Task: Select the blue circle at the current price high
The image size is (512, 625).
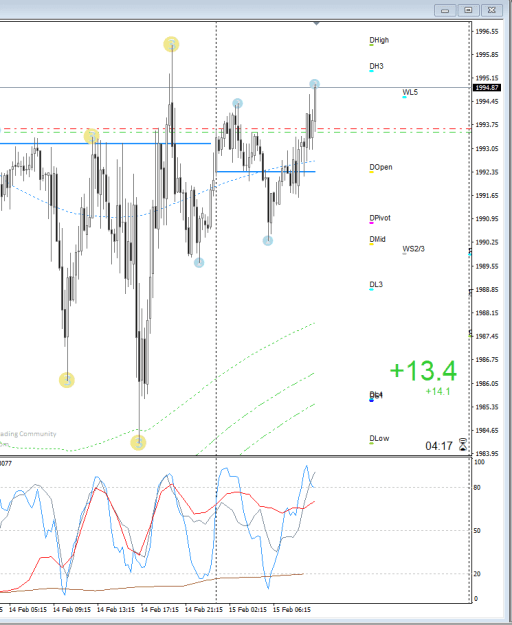Action: coord(314,84)
